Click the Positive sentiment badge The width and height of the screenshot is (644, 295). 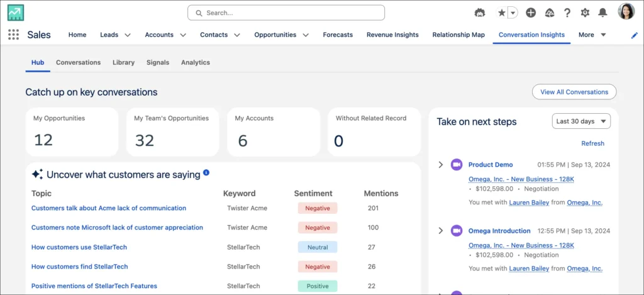point(318,286)
